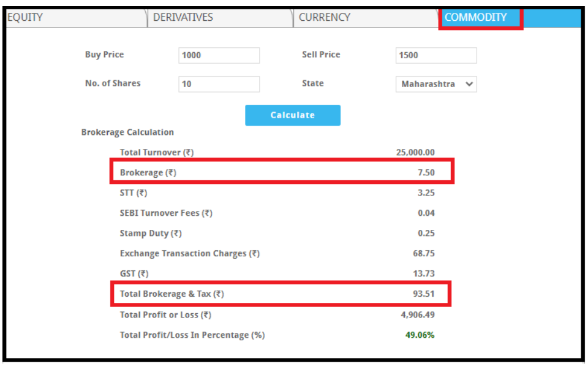Click Total Profit or Loss value 4,906.49

tap(418, 315)
